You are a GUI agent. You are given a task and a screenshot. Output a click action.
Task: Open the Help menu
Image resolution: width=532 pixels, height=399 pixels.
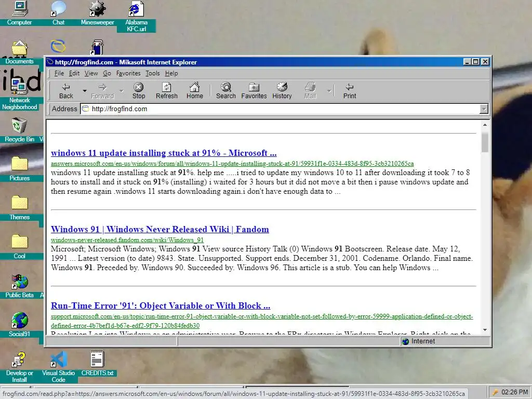click(171, 73)
